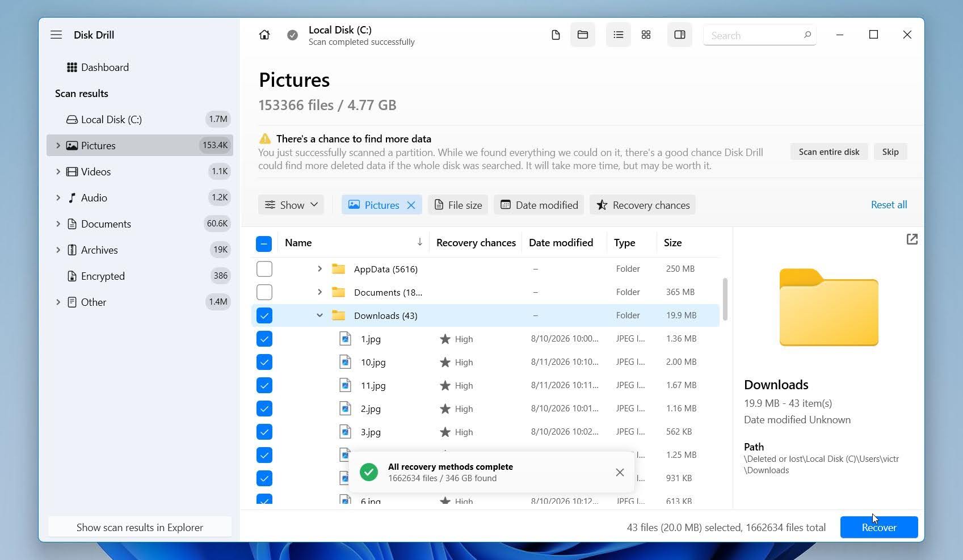The height and width of the screenshot is (560, 963).
Task: Click the file list vertical scrollbar
Action: click(725, 299)
